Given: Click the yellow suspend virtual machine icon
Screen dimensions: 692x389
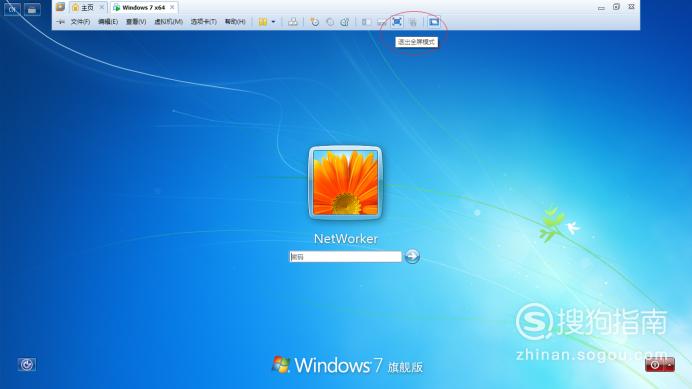Looking at the screenshot, I should point(263,22).
